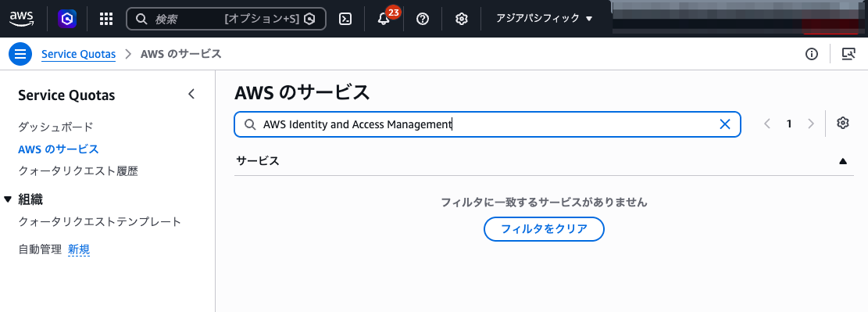
Task: Collapse the 組織 section triangle
Action: [8, 199]
